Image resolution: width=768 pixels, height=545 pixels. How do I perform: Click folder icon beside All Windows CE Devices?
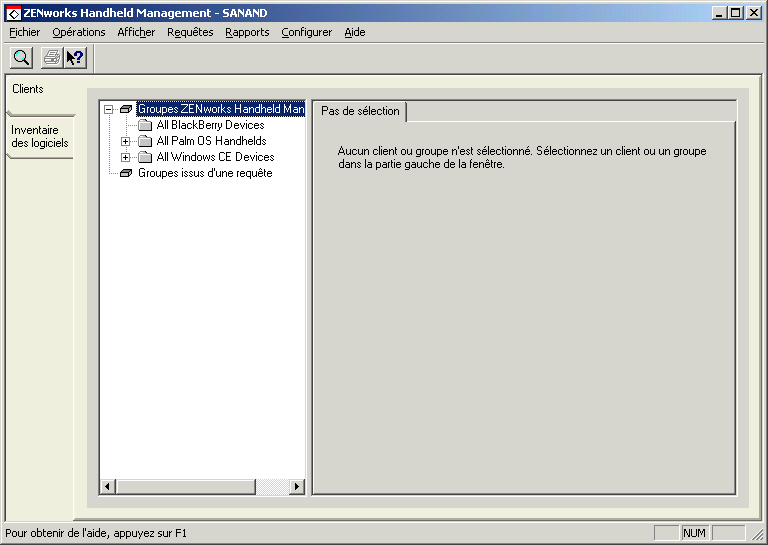(145, 157)
